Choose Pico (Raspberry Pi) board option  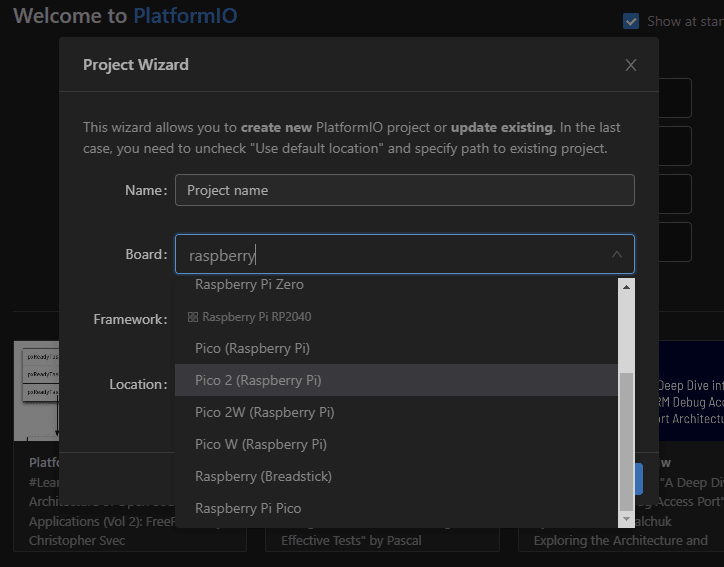click(252, 348)
